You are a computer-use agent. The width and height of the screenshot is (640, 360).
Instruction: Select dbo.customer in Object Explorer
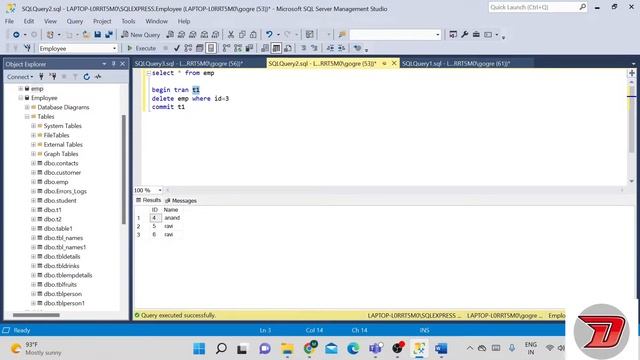(62, 173)
